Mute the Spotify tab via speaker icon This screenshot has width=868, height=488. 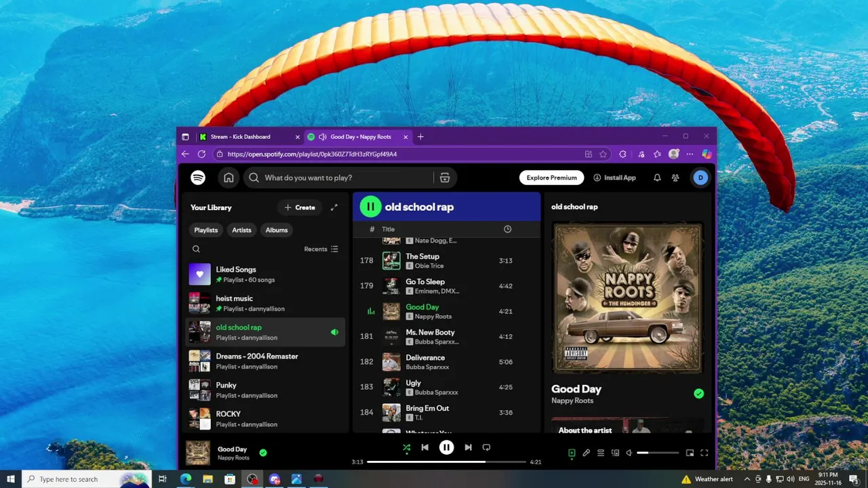(322, 136)
